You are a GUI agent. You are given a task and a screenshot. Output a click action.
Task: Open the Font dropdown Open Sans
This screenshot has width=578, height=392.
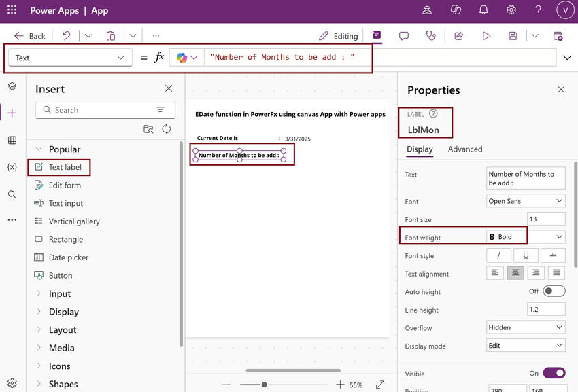pos(526,201)
